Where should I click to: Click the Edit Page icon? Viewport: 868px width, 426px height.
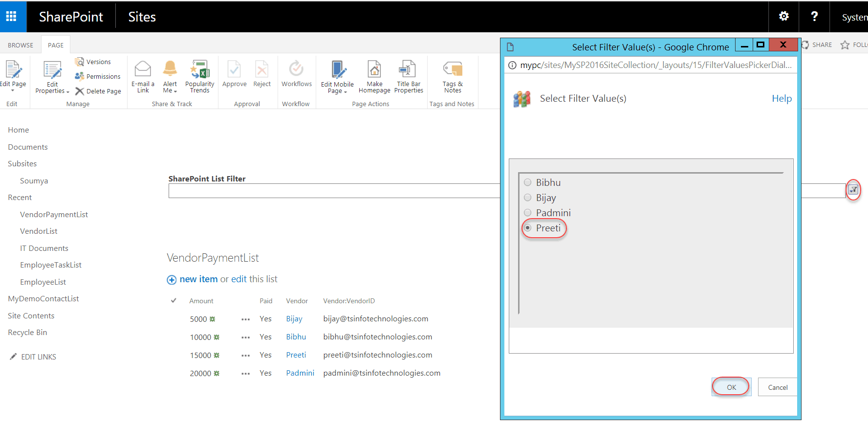(13, 69)
